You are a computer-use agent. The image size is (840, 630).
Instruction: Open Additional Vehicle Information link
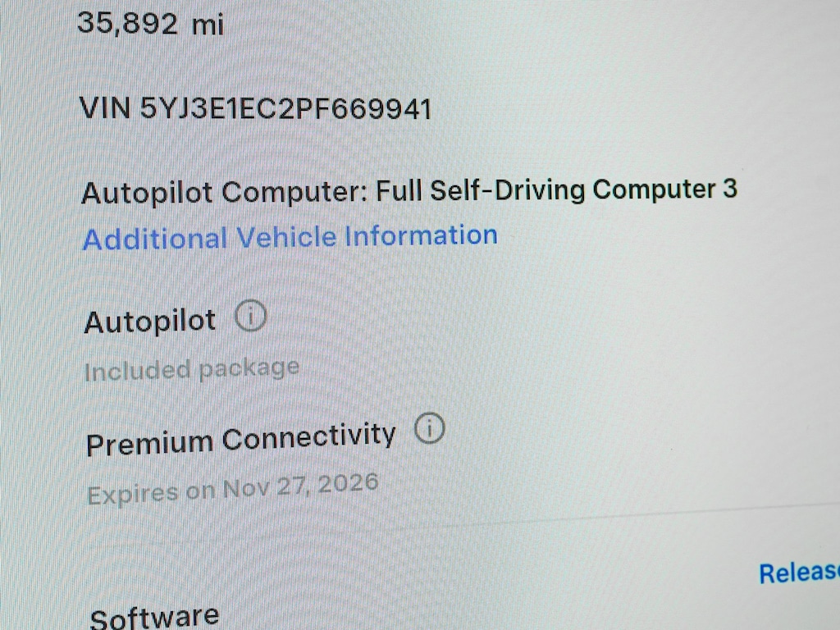pyautogui.click(x=290, y=237)
